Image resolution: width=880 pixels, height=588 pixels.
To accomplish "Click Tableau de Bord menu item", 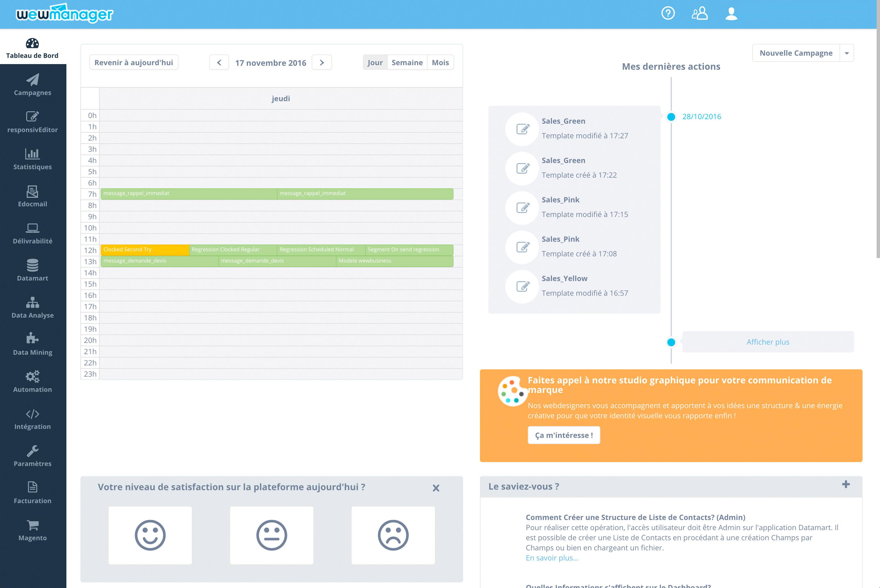I will click(32, 48).
